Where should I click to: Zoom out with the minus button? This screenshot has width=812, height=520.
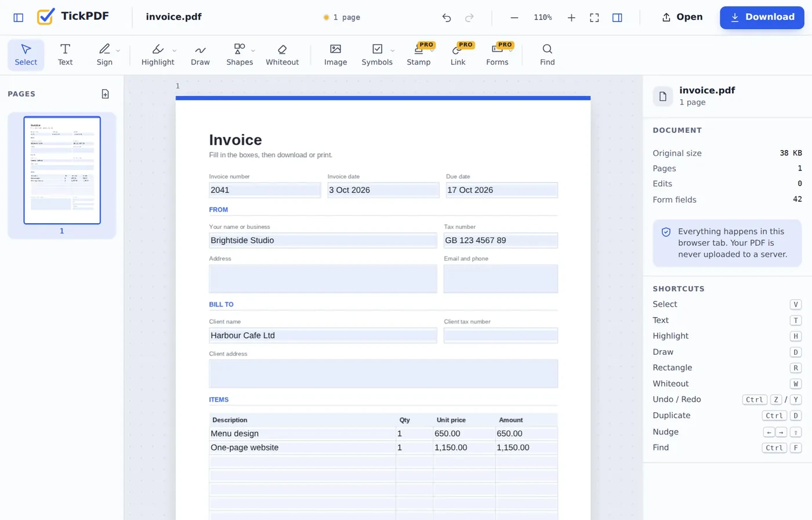tap(514, 17)
